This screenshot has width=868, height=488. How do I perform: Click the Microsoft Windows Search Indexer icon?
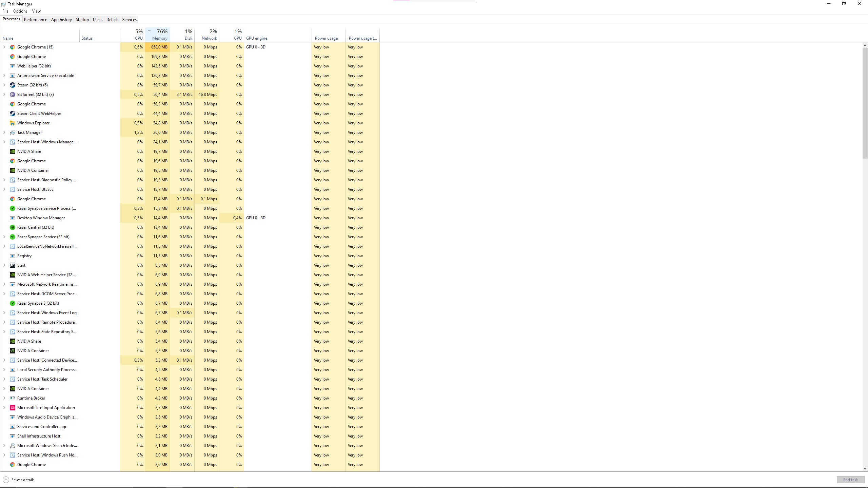(13, 446)
